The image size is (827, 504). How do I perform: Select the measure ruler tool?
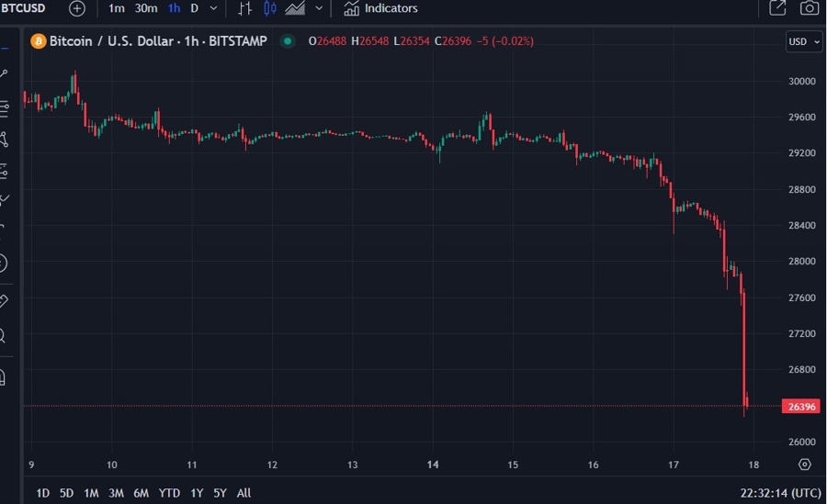[x=4, y=300]
